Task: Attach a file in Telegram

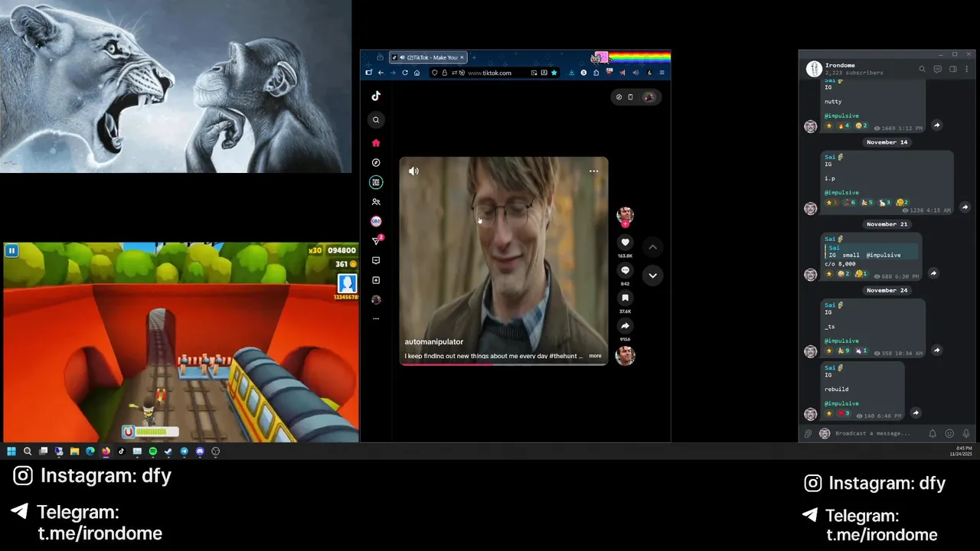Action: pos(807,434)
